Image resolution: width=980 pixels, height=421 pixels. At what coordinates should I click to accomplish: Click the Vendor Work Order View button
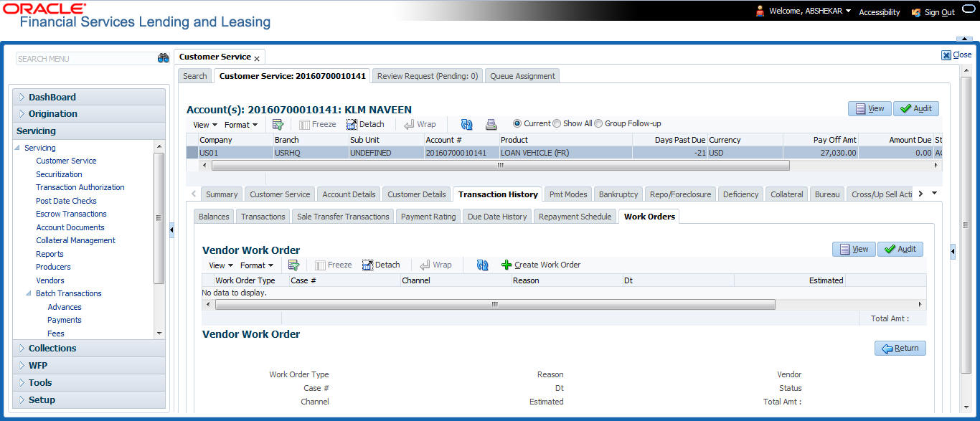(x=854, y=249)
